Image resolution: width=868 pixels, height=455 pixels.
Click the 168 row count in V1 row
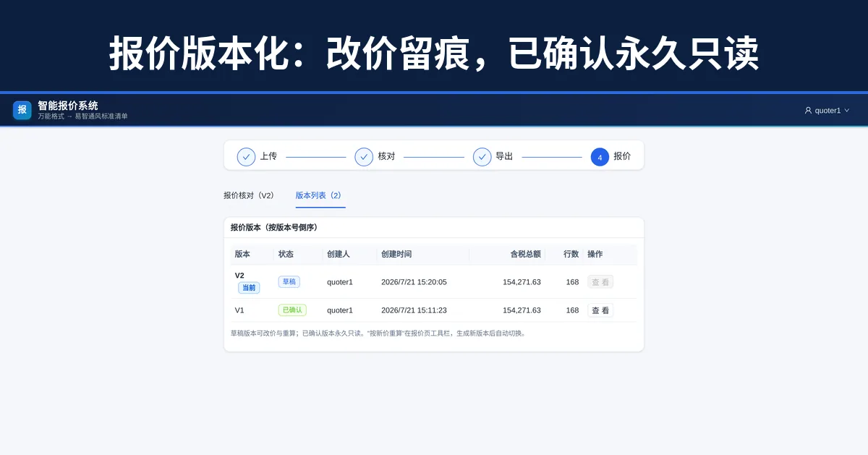coord(572,310)
